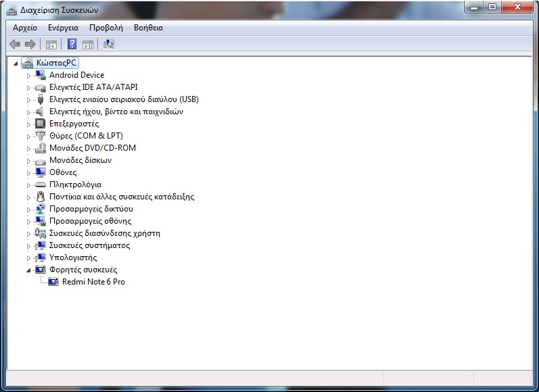
Task: Open the Προβολή menu
Action: point(106,28)
